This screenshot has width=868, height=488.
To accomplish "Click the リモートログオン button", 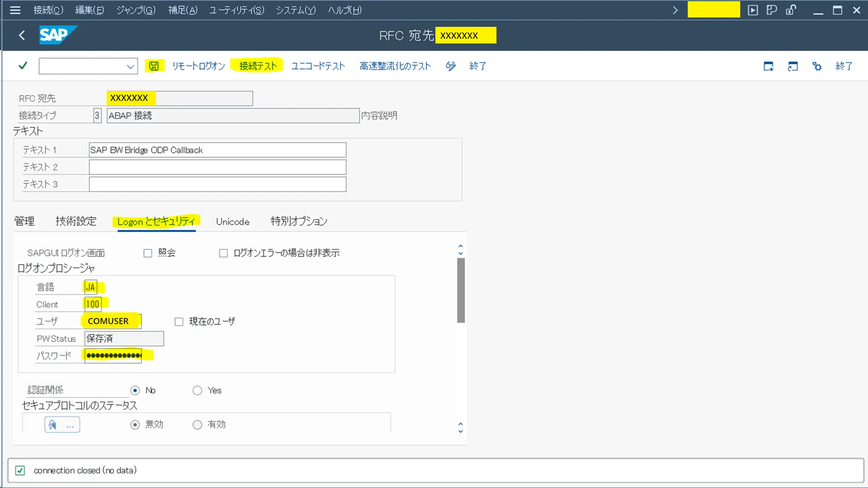I will [199, 66].
